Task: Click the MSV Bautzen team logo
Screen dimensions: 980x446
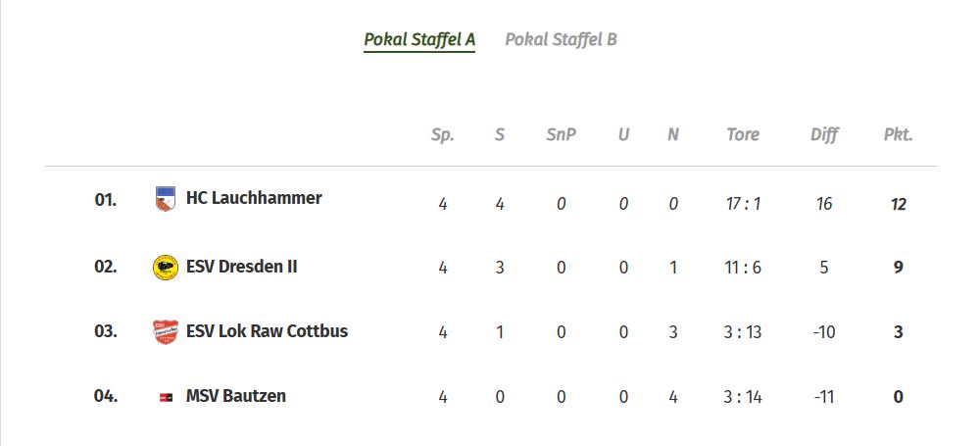Action: click(166, 397)
